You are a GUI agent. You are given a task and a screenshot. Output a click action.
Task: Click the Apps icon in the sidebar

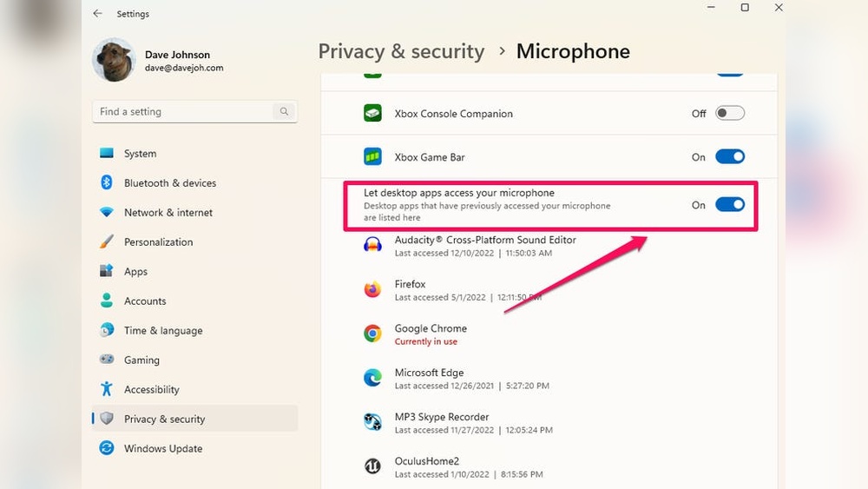tap(106, 271)
